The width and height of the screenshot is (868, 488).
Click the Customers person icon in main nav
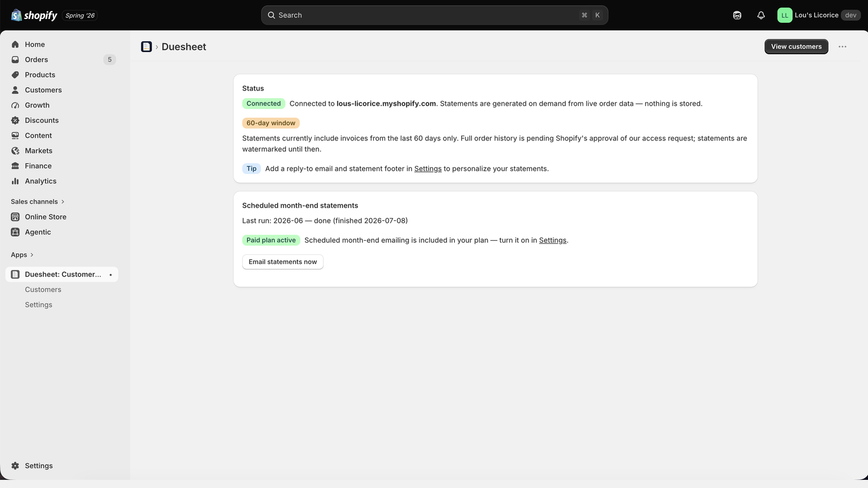(x=15, y=90)
